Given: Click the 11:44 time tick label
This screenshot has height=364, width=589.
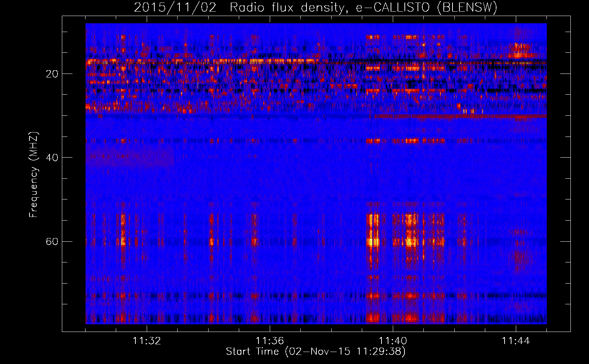Looking at the screenshot, I should click(516, 341).
